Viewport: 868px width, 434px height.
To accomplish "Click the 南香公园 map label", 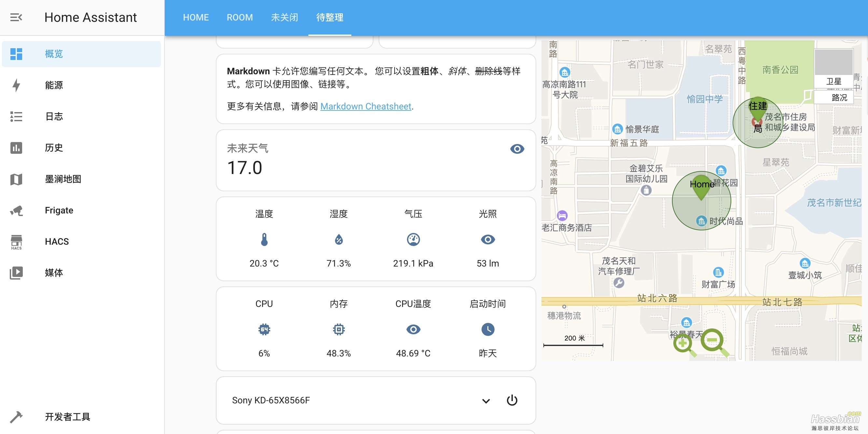I will pyautogui.click(x=780, y=70).
